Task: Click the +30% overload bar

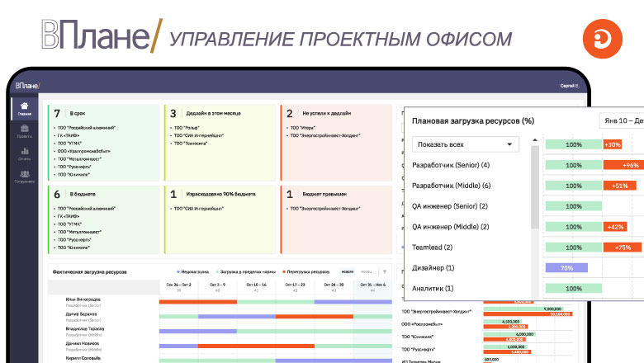Action: coord(612,144)
